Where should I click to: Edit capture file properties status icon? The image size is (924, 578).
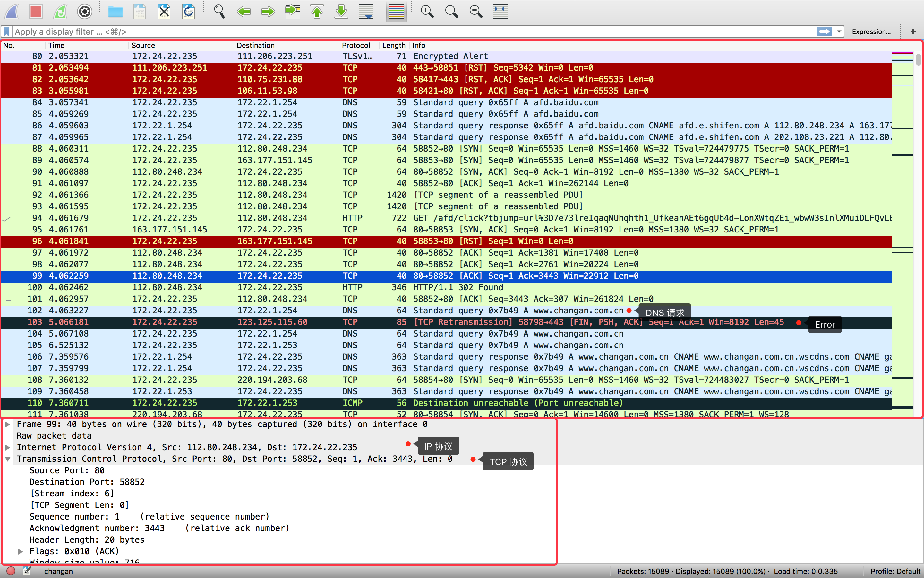pyautogui.click(x=26, y=571)
